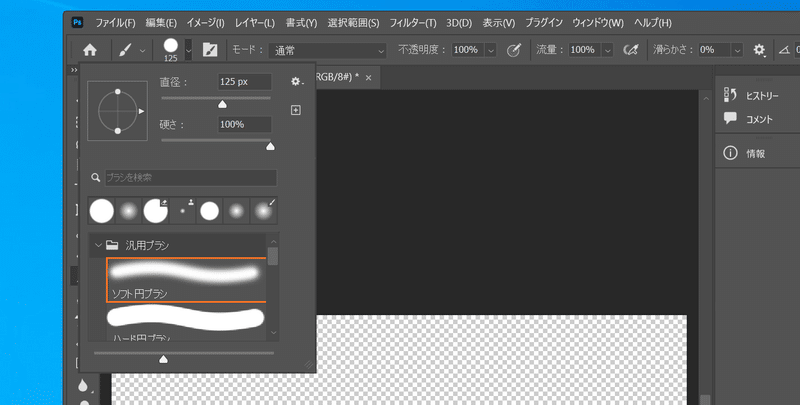Click the 硬さ slider handle
The height and width of the screenshot is (405, 800).
pyautogui.click(x=270, y=146)
